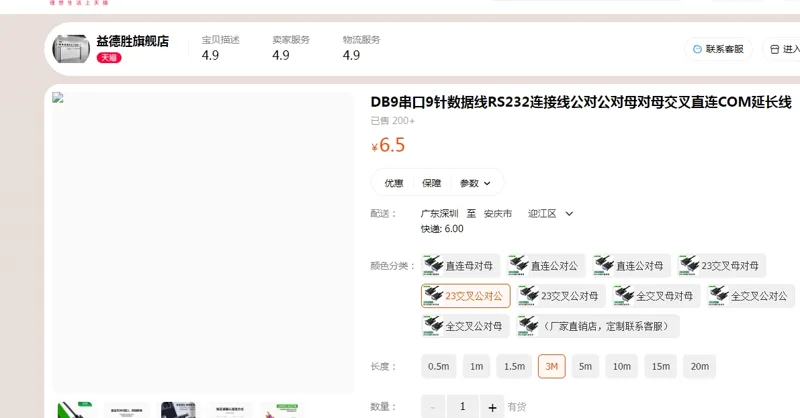The height and width of the screenshot is (418, 800).
Task: Click the 宝贝描述 4.9 rating
Action: click(220, 48)
